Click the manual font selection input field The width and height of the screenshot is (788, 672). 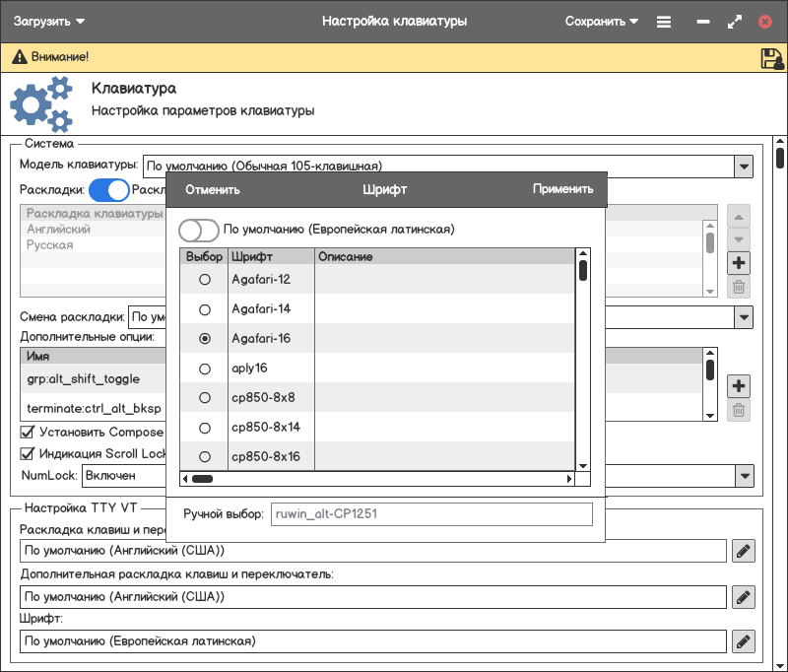[431, 514]
